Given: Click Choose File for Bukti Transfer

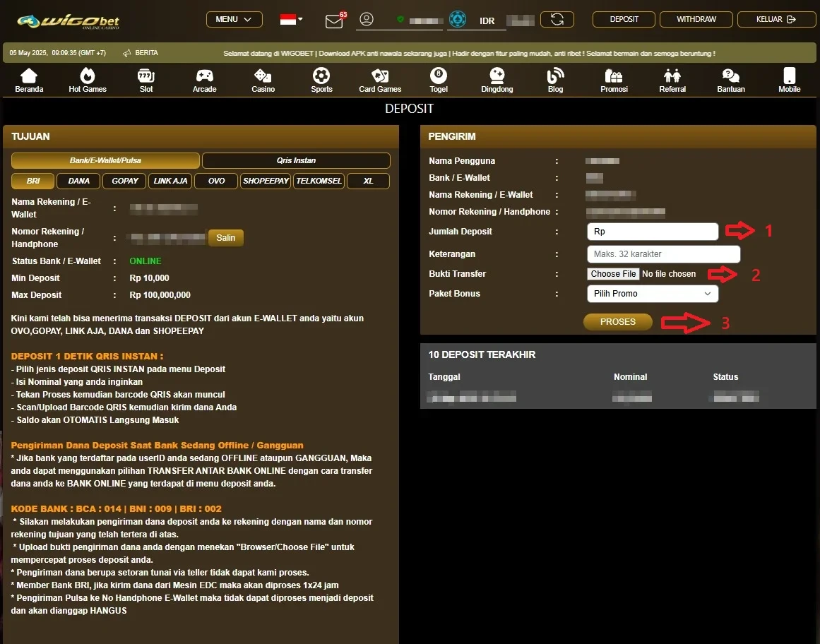Looking at the screenshot, I should click(613, 274).
